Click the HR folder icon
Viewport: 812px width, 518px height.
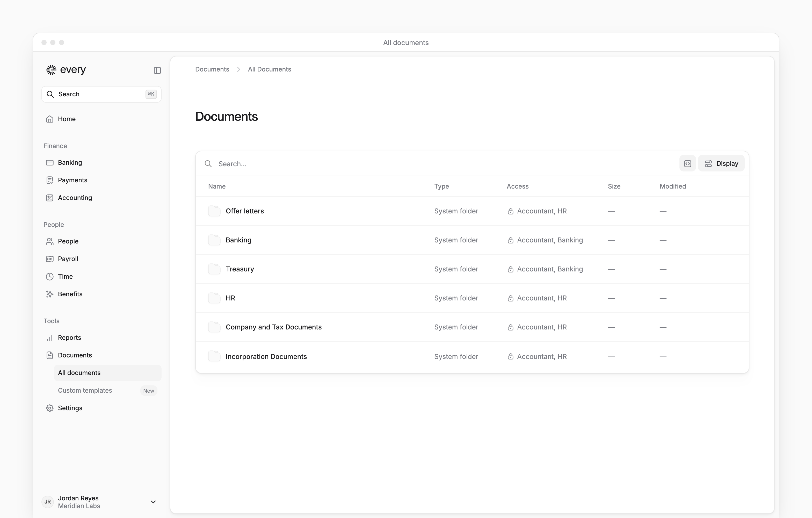(x=214, y=298)
